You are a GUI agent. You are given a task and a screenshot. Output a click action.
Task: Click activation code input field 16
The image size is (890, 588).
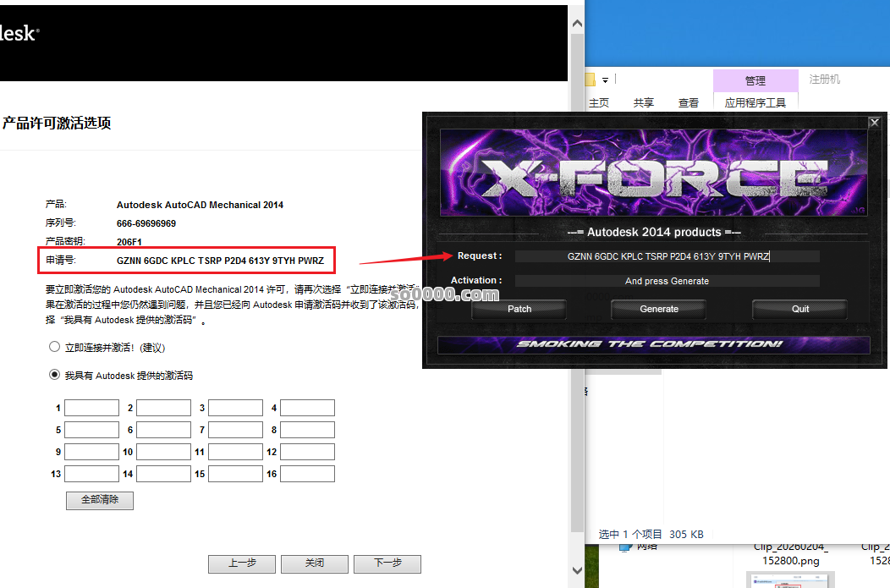[307, 474]
